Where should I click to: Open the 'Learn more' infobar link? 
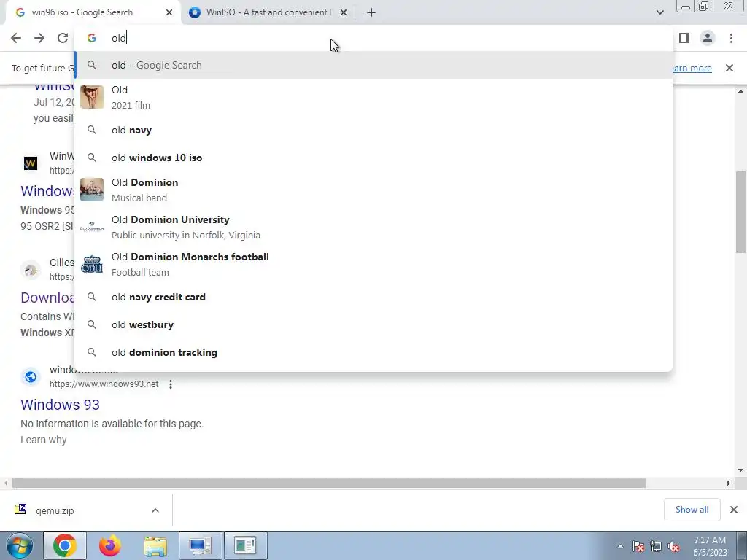pyautogui.click(x=692, y=68)
